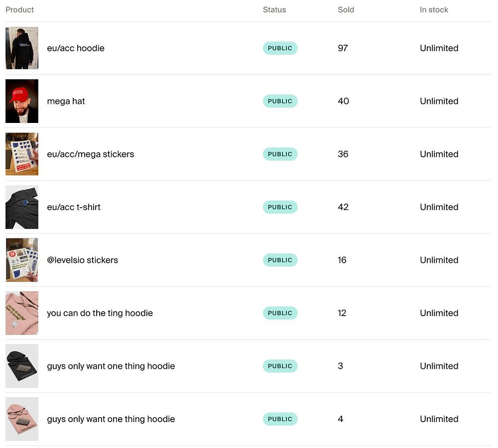Sort by the Sold column header
The image size is (498, 448).
click(x=346, y=9)
